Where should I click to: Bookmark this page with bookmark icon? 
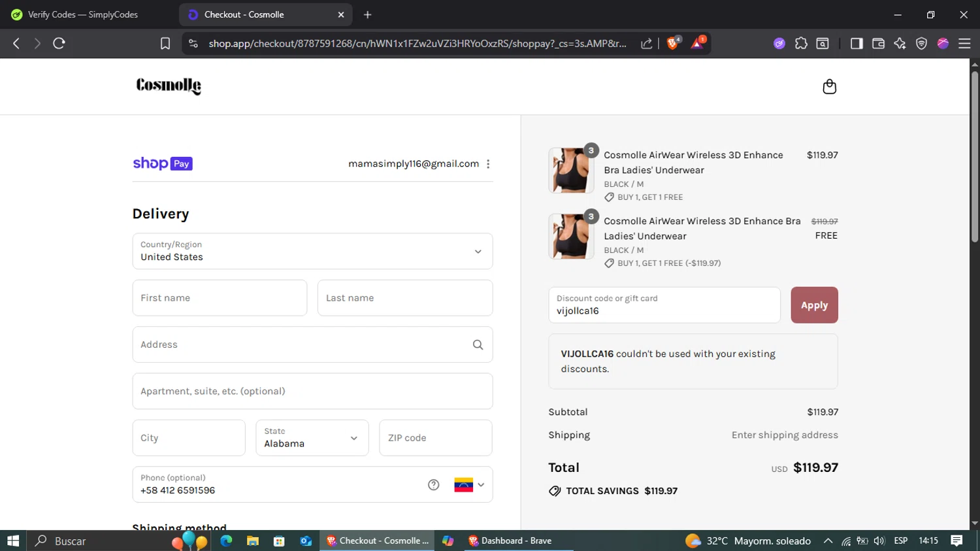[x=165, y=43]
